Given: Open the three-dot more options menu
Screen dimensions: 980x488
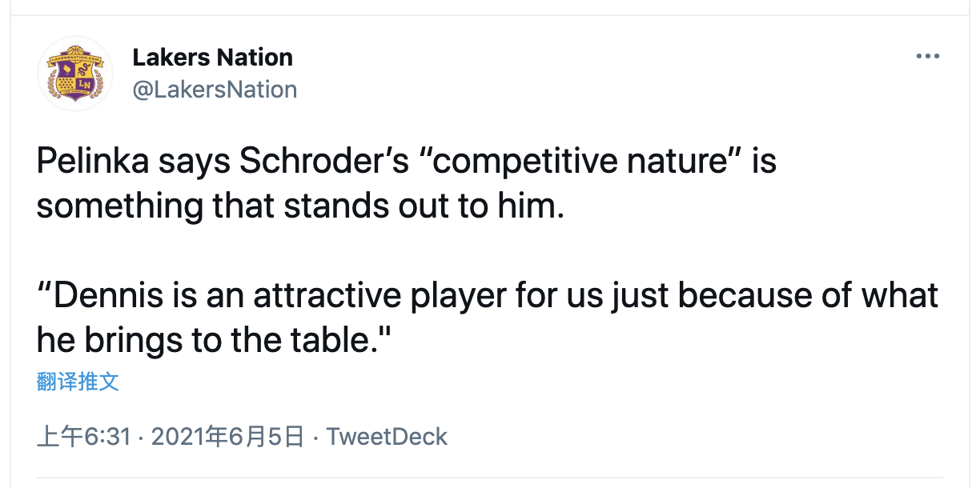Looking at the screenshot, I should click(927, 57).
